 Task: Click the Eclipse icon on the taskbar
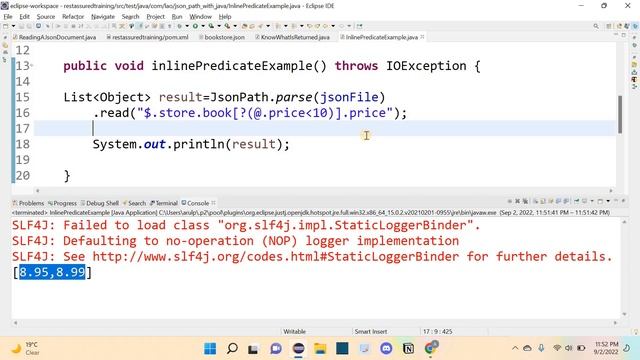coord(298,349)
